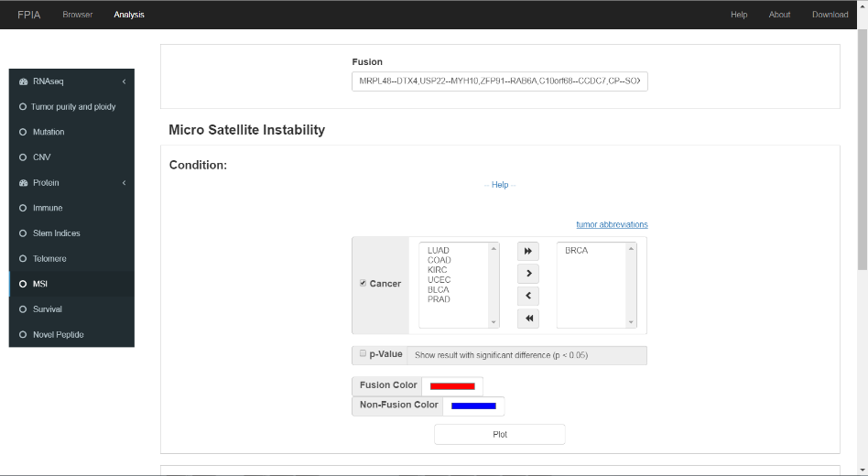
Task: Open the tumor abbreviations link
Action: tap(612, 224)
